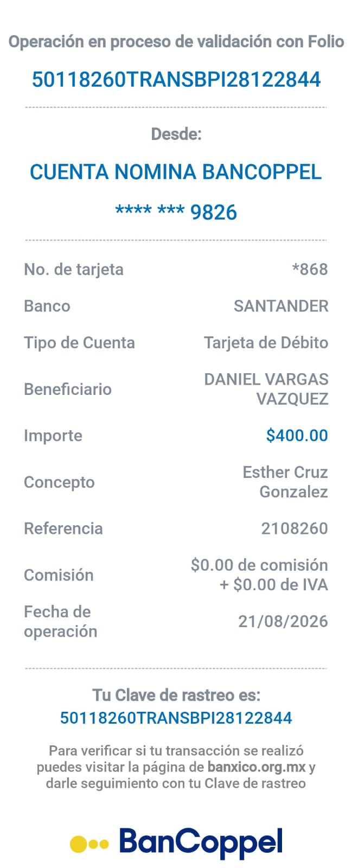Viewport: 352px width, 868px height.
Task: Select the folio number at the top
Action: (176, 80)
